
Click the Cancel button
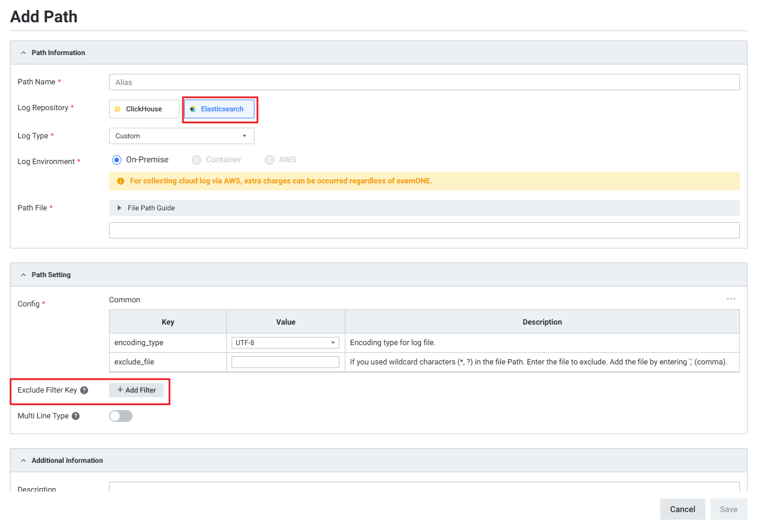coord(682,509)
